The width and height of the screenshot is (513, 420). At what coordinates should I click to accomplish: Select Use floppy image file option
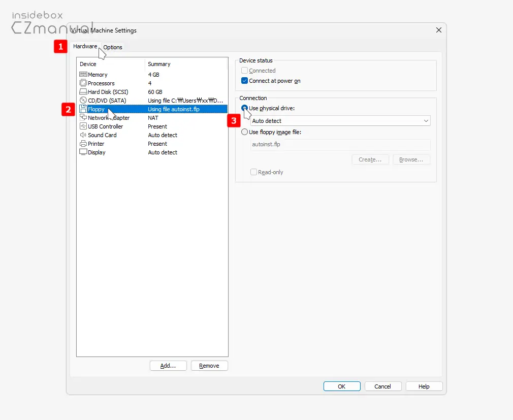point(244,132)
